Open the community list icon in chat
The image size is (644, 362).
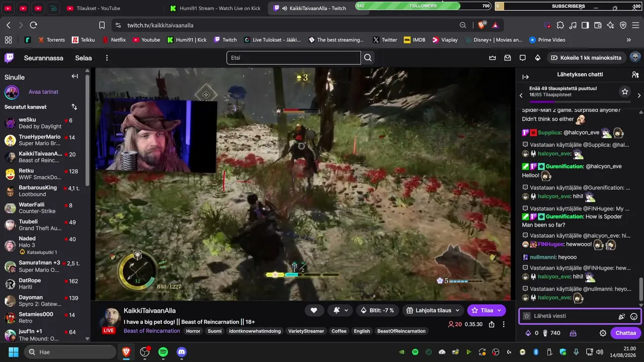(x=635, y=74)
